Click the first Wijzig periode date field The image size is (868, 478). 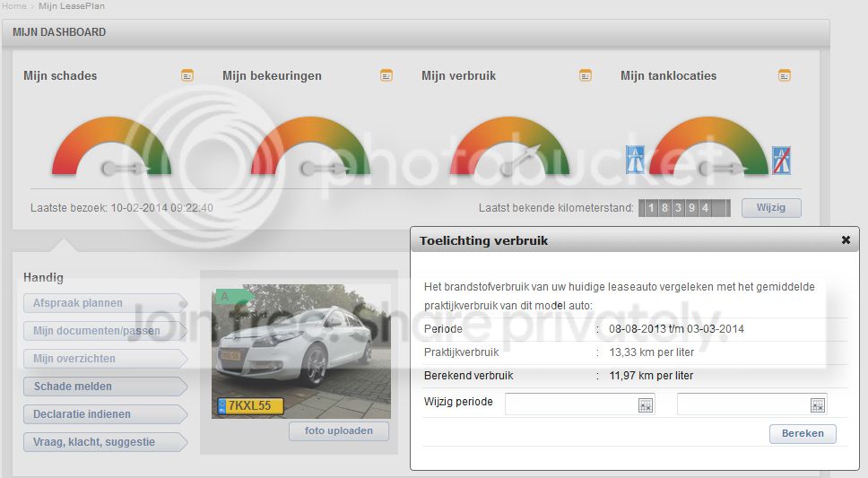point(570,404)
